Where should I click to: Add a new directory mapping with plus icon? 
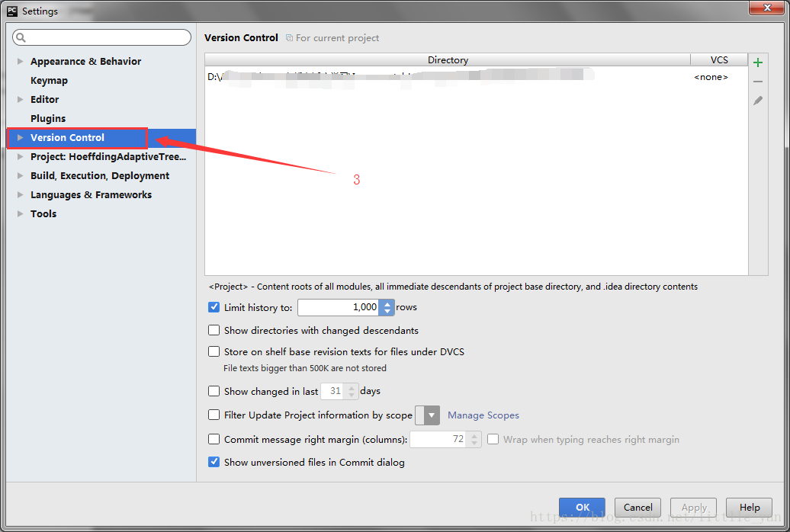(x=759, y=62)
